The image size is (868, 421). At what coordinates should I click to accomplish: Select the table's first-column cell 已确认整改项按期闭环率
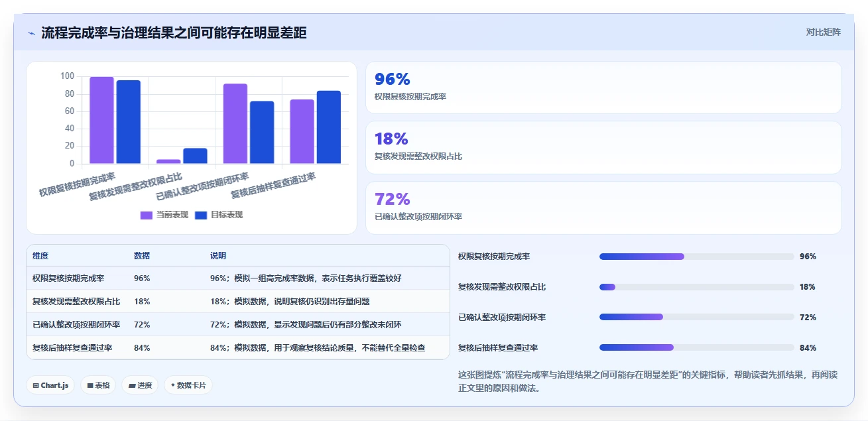[x=76, y=325]
